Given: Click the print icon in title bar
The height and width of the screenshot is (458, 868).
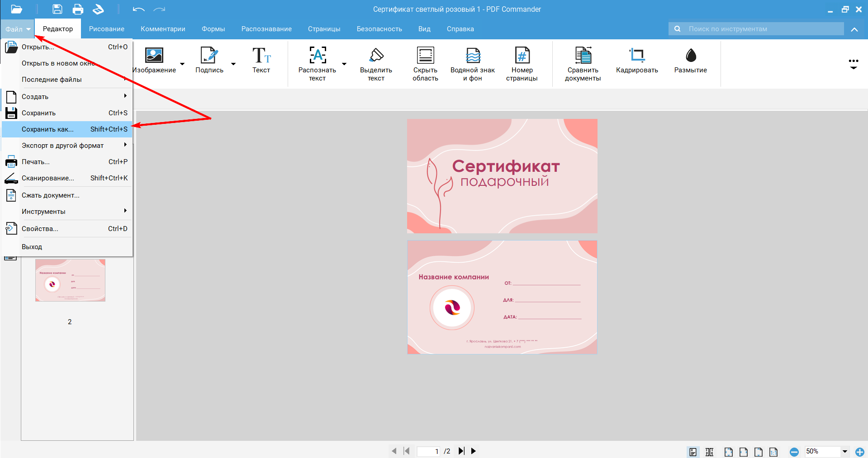Looking at the screenshot, I should pos(78,9).
